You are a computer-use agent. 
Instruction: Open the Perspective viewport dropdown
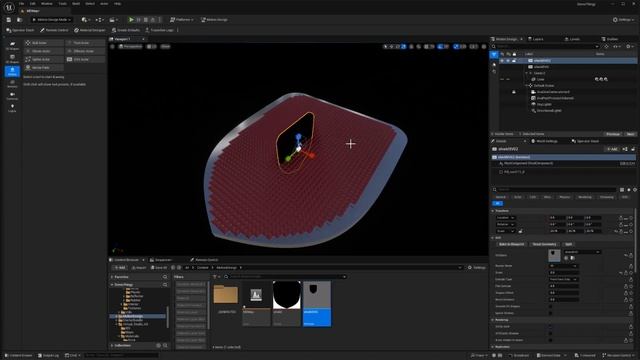point(131,47)
